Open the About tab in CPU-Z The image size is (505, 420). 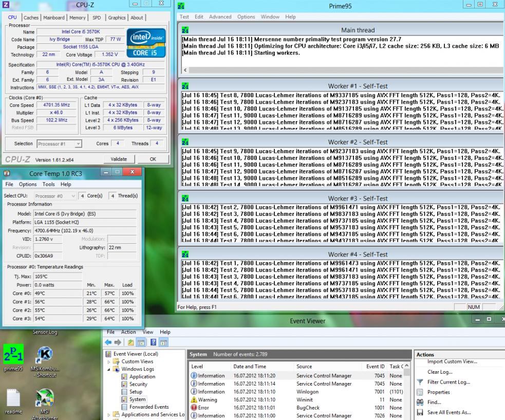pos(137,17)
